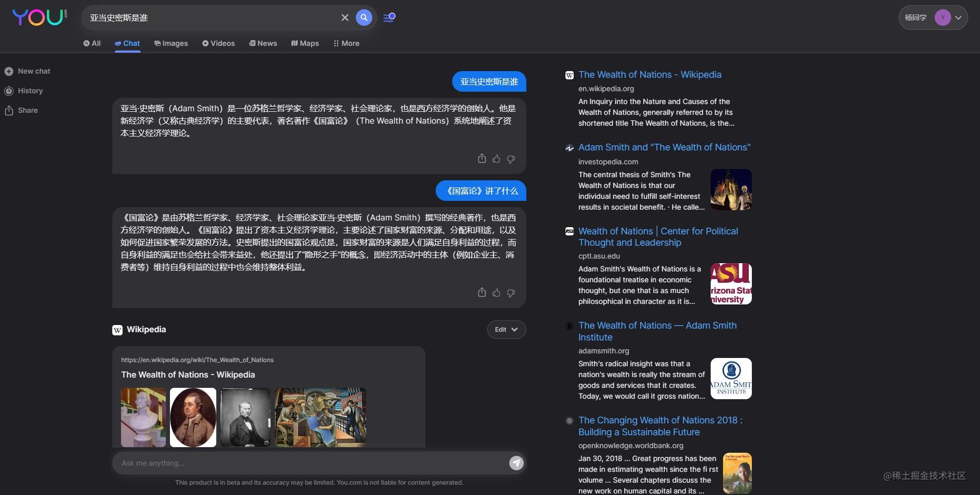Clear the search box with X icon

click(x=345, y=18)
